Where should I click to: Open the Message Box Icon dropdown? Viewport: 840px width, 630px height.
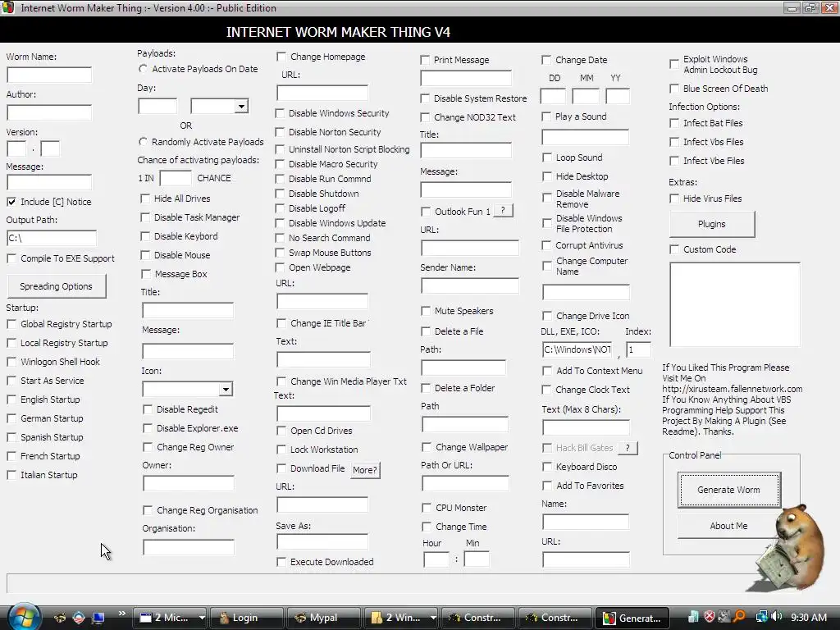[x=226, y=389]
